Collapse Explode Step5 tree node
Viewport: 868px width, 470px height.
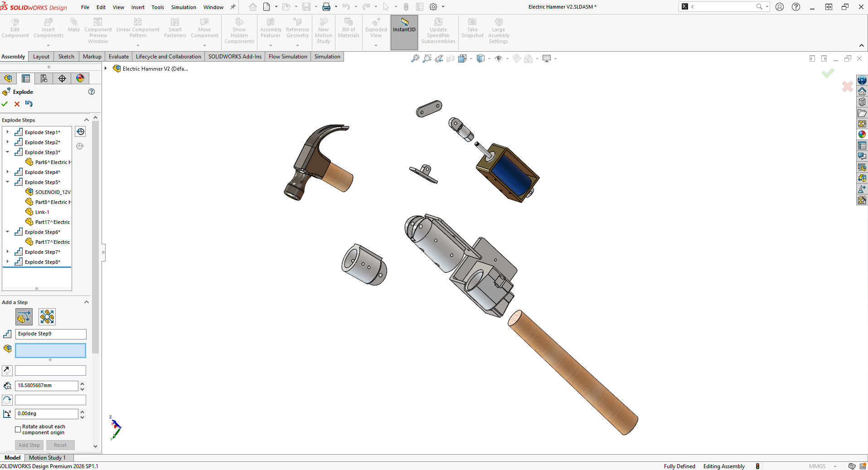(8, 182)
